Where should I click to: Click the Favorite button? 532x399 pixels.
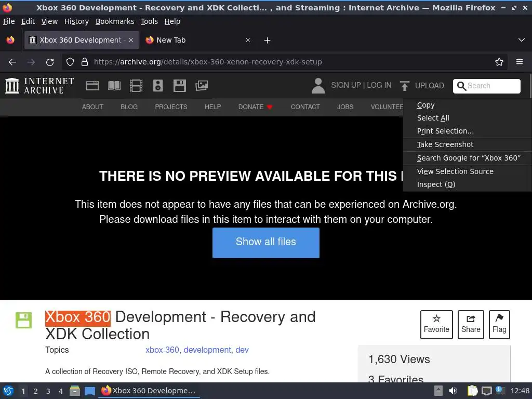(x=436, y=324)
